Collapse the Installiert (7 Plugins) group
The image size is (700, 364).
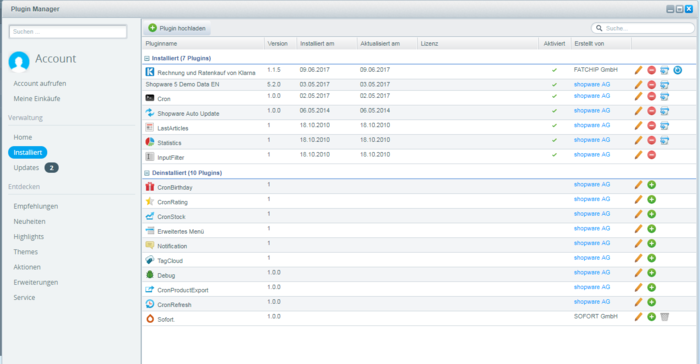pyautogui.click(x=147, y=59)
